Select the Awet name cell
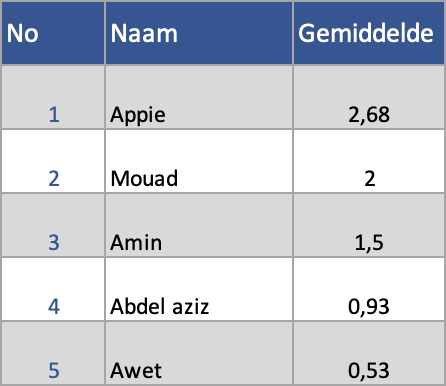This screenshot has width=446, height=386. pos(199,353)
